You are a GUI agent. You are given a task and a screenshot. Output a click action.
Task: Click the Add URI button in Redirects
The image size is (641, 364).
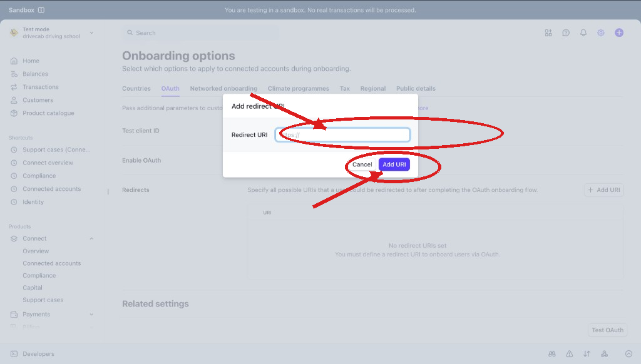pyautogui.click(x=604, y=190)
